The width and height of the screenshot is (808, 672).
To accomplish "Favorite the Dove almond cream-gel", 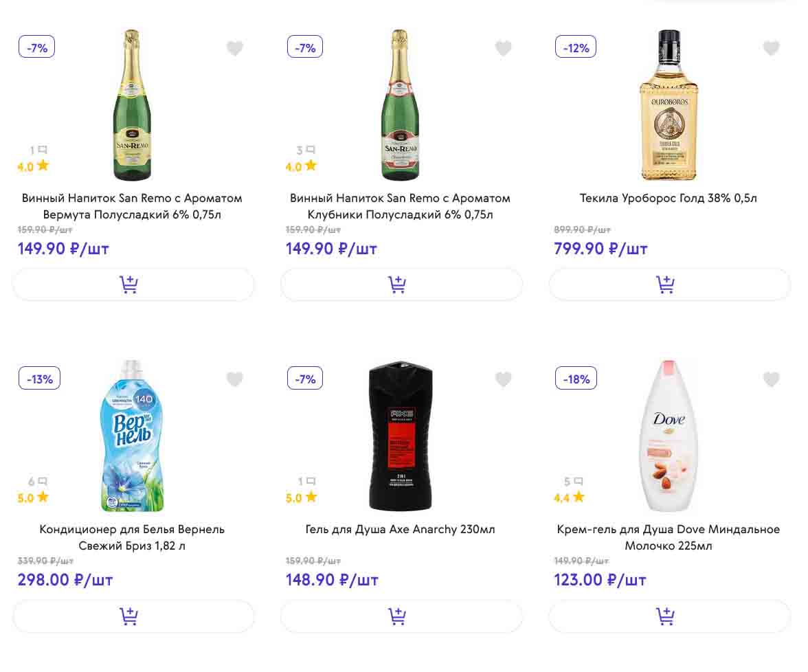I will tap(771, 379).
